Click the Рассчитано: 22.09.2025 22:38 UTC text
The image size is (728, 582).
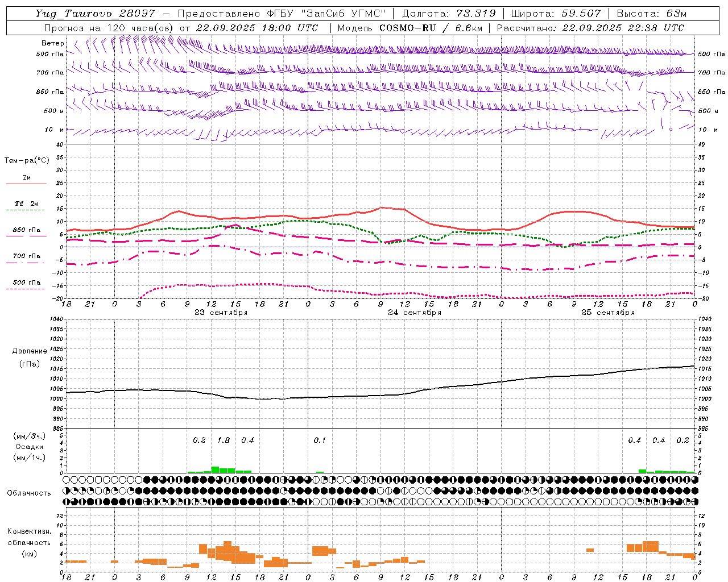point(590,28)
